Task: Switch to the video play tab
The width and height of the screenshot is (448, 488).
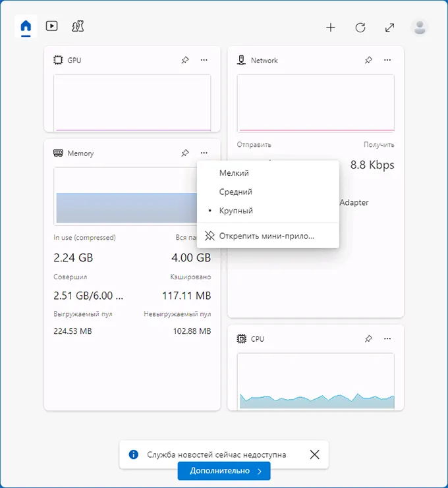Action: (x=51, y=26)
